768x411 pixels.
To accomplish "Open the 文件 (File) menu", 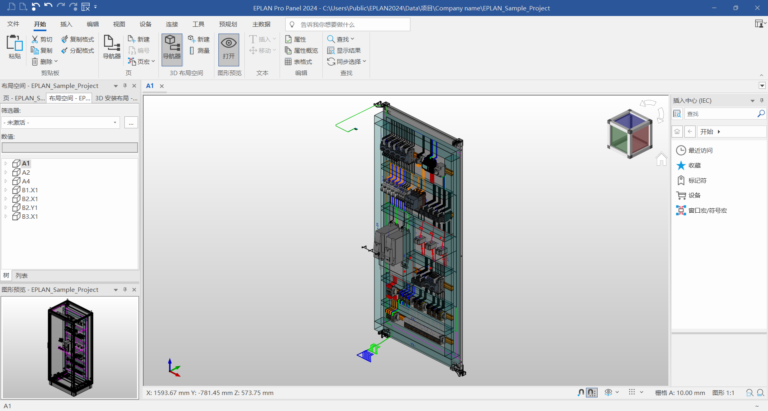I will (x=13, y=24).
